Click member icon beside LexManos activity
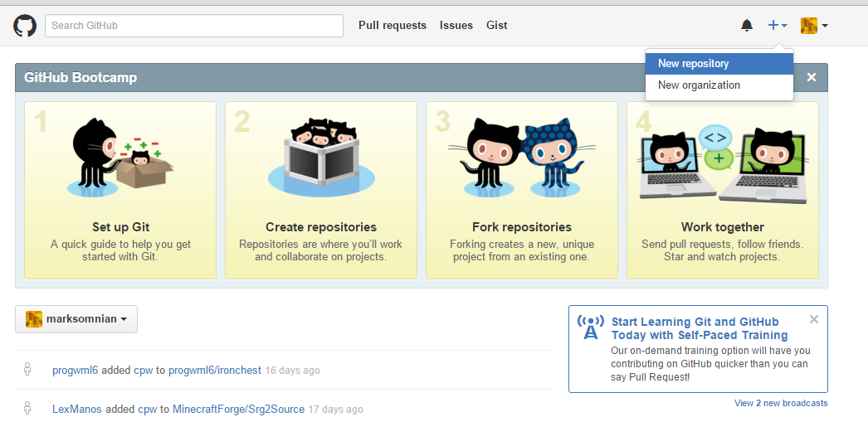The width and height of the screenshot is (868, 422). point(27,409)
